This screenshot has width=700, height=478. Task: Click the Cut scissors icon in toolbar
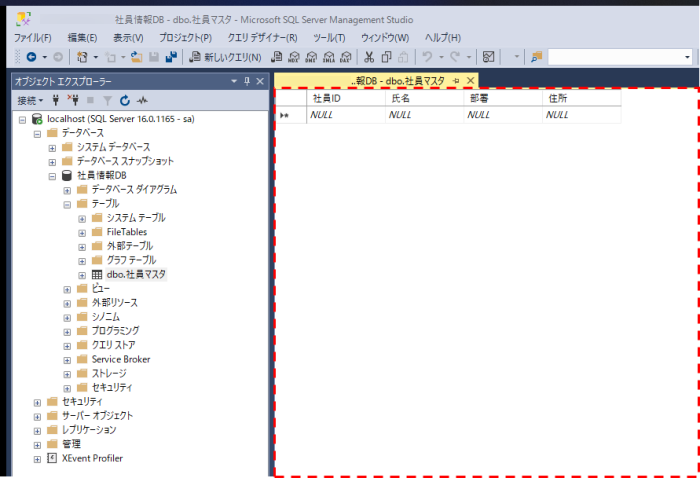coord(370,57)
